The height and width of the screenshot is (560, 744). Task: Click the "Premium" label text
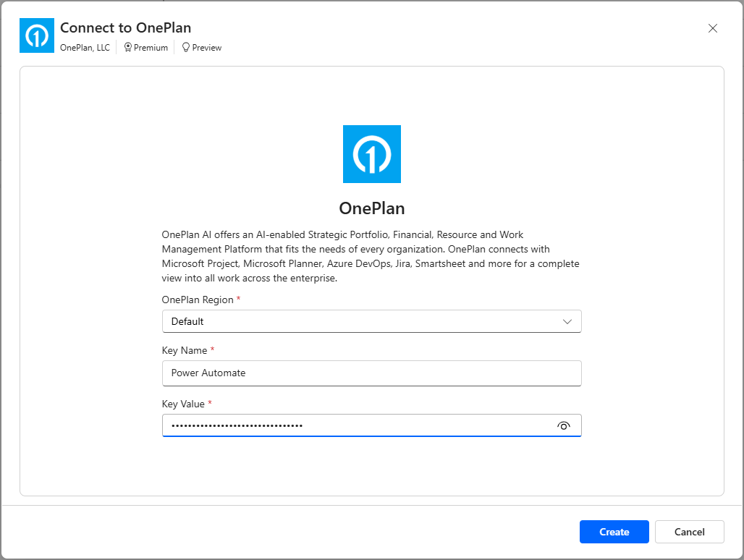tap(151, 48)
